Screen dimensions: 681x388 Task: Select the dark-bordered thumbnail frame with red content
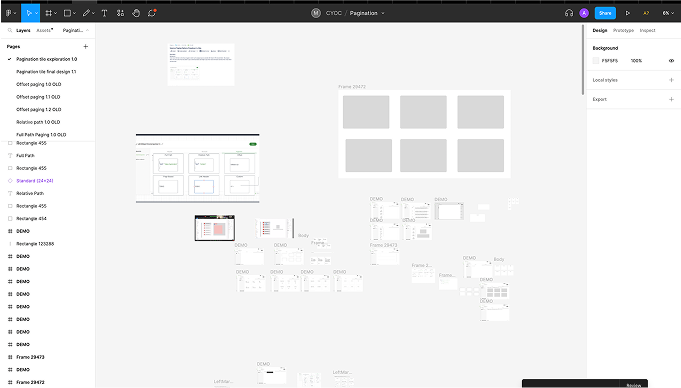tap(215, 228)
